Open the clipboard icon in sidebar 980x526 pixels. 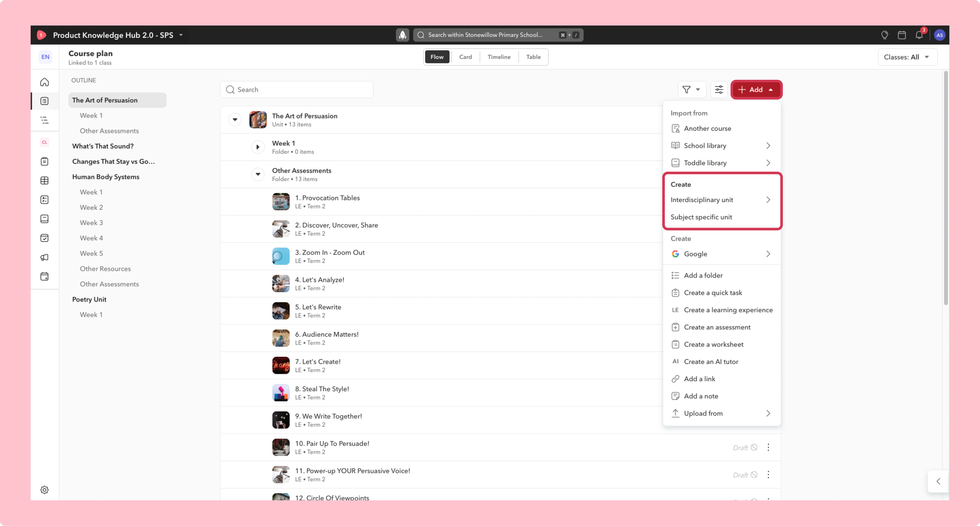(x=45, y=161)
